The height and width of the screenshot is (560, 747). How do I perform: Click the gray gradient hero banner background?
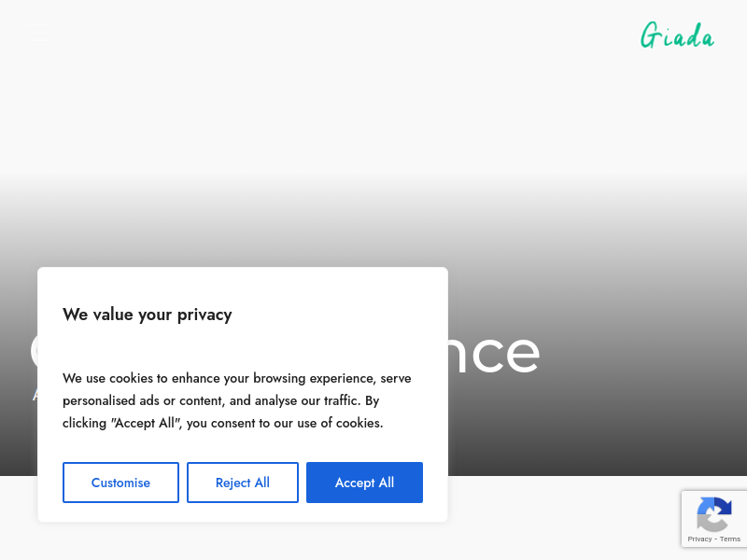596,333
